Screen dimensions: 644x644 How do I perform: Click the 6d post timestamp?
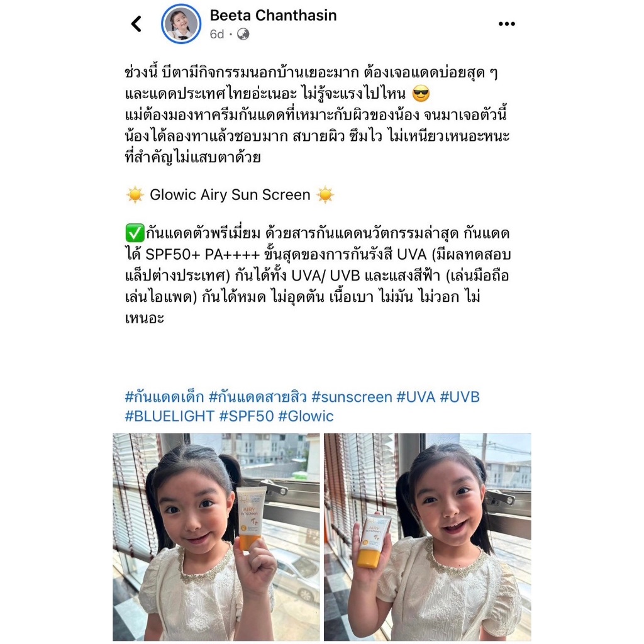[x=217, y=34]
